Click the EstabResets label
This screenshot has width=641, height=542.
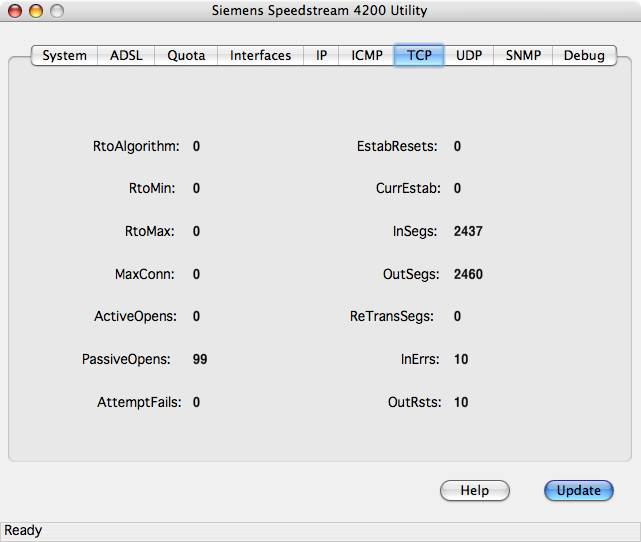tap(397, 146)
